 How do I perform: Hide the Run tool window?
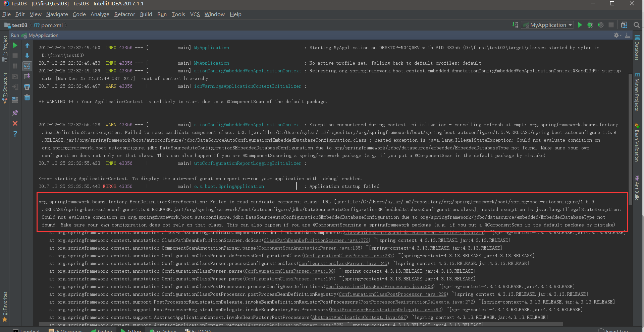pos(627,35)
